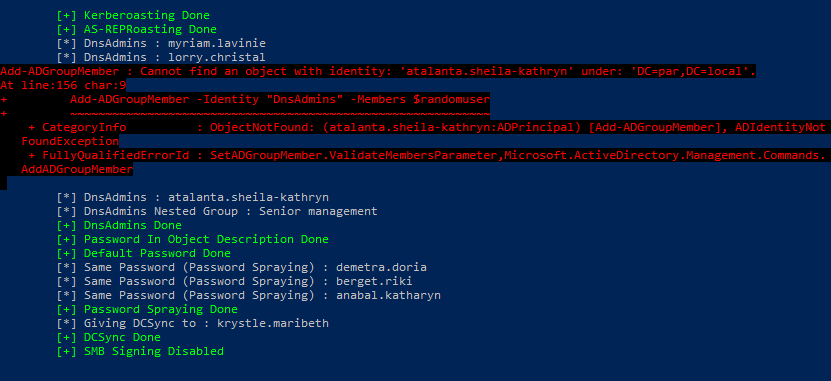Click the 'DnsAdmins Nested Group : Senior management' line
The height and width of the screenshot is (381, 831).
[x=217, y=211]
